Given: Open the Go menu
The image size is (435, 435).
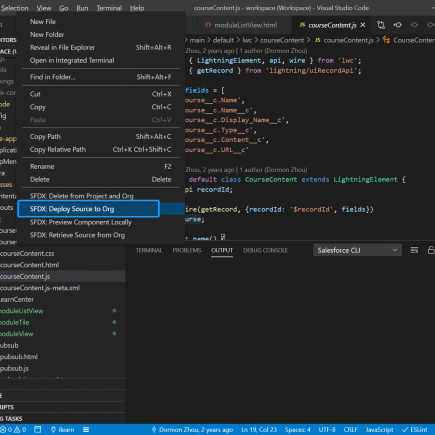Looking at the screenshot, I should click(x=64, y=8).
